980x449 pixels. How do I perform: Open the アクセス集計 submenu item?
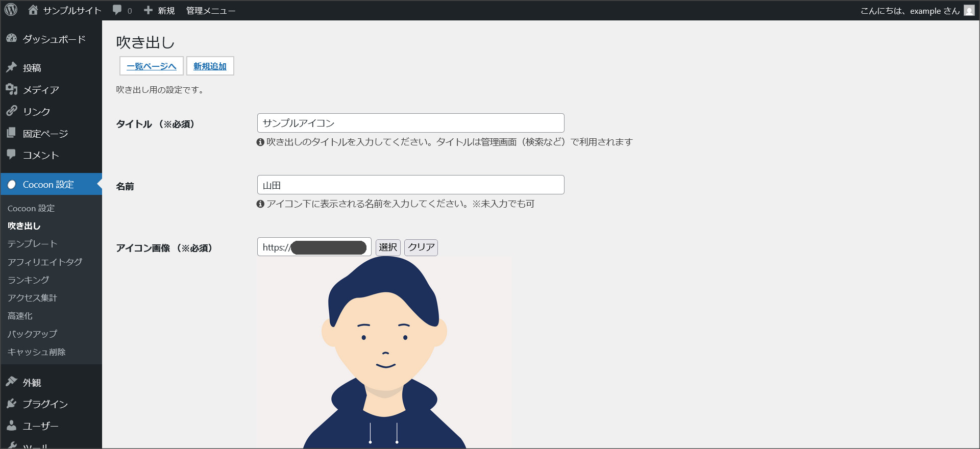[32, 298]
